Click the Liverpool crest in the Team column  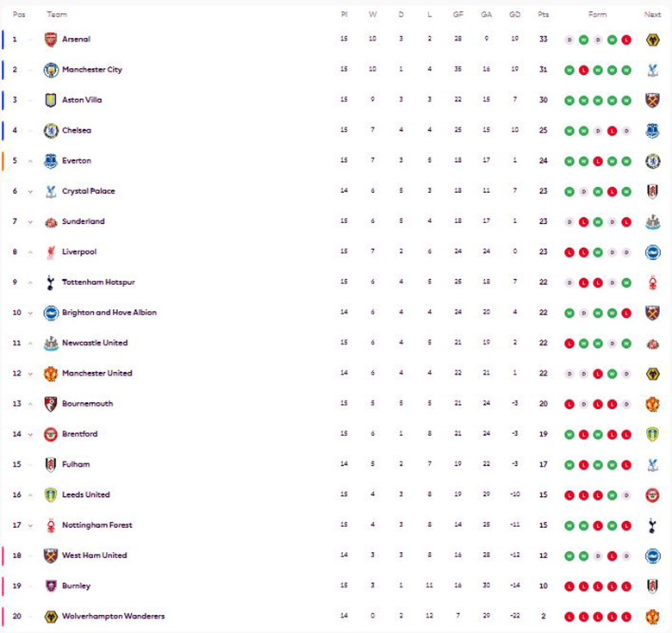click(x=51, y=251)
